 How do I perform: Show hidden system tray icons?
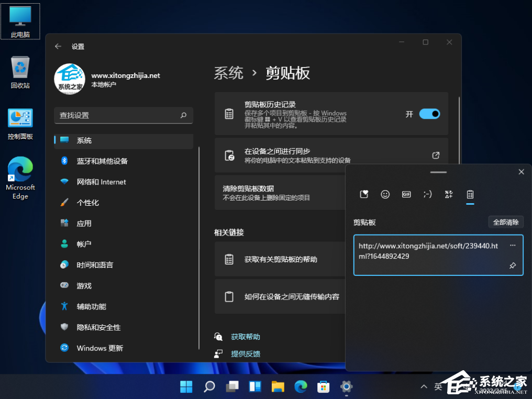click(424, 386)
